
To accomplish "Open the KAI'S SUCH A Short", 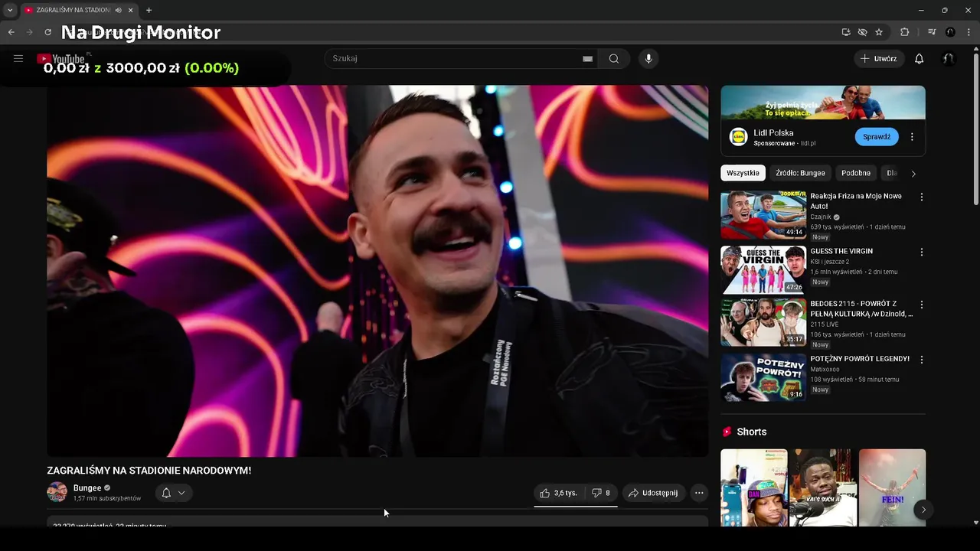I will (823, 487).
